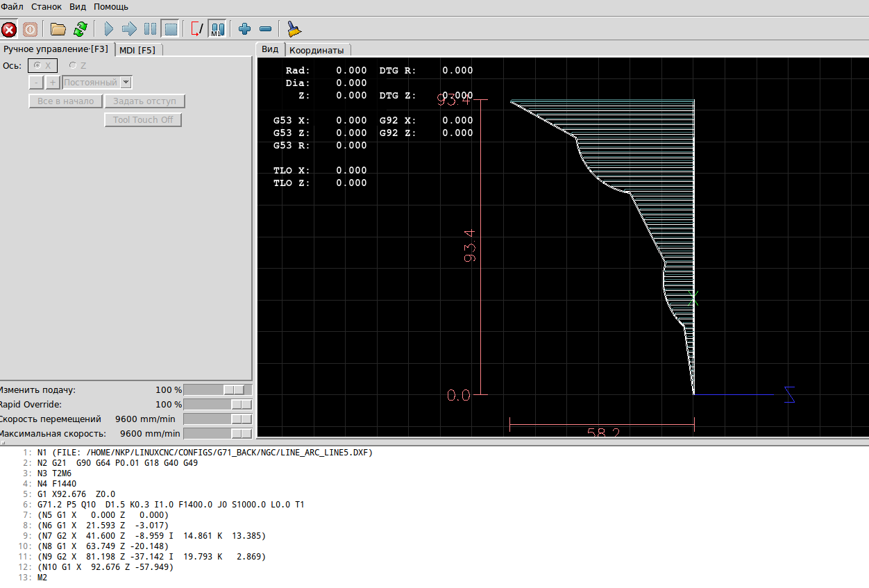Zoom in with plus icon
The width and height of the screenshot is (869, 588).
click(244, 29)
